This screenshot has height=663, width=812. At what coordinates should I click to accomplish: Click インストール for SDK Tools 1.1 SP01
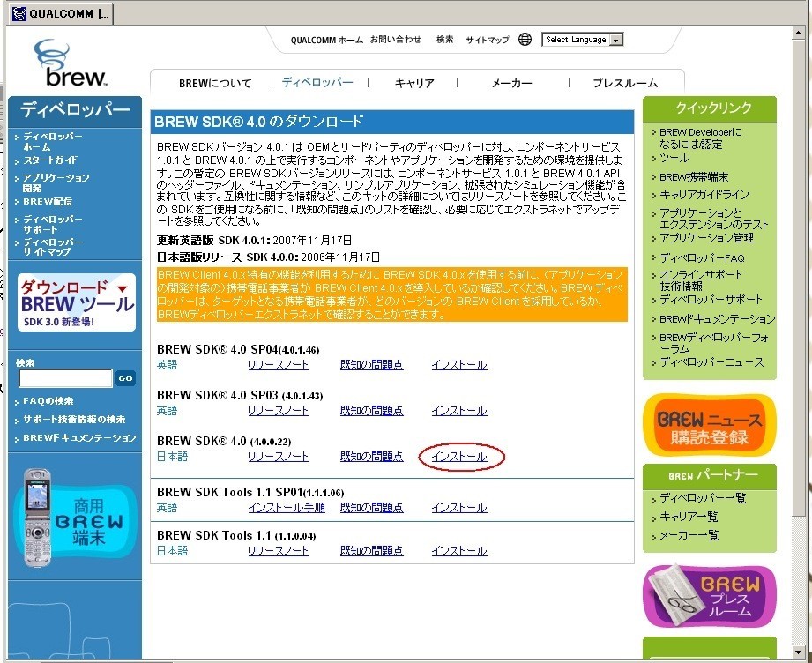[x=459, y=508]
